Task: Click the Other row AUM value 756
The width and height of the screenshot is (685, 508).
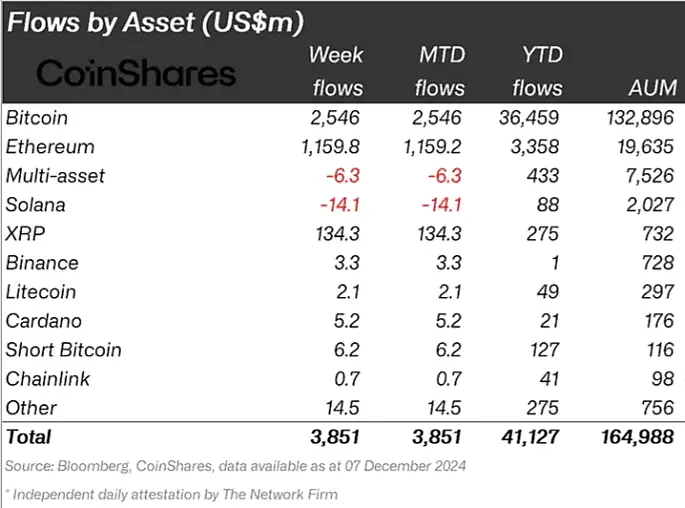Action: (658, 408)
